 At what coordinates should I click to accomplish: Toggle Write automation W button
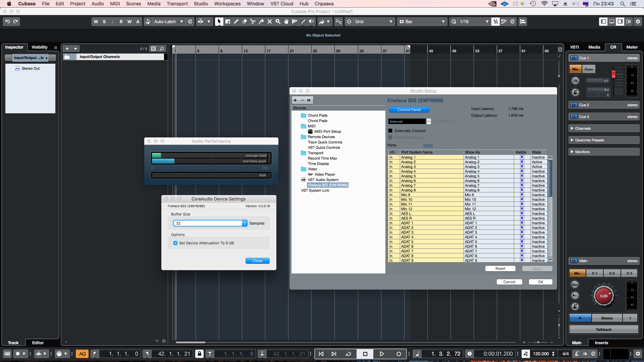point(129,21)
